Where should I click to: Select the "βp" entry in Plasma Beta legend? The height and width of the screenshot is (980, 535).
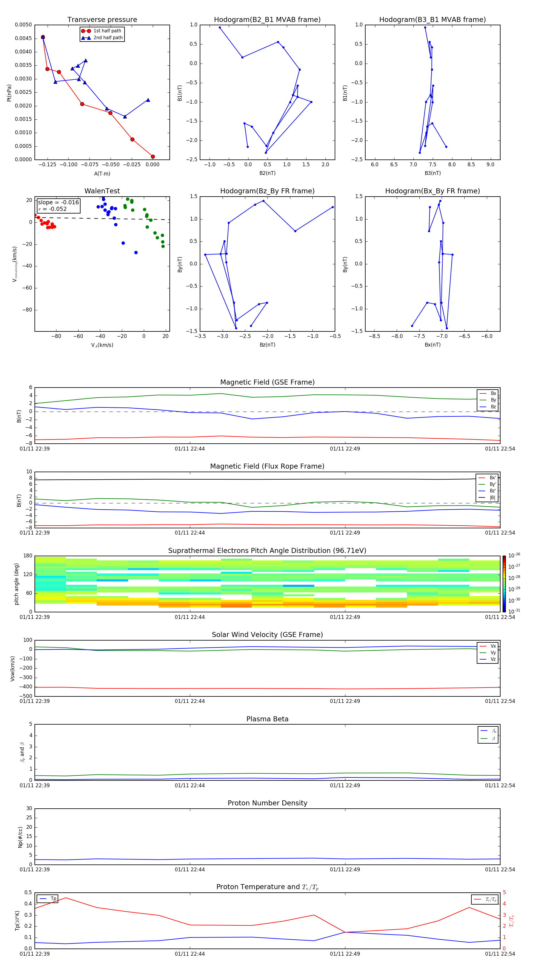pos(488,731)
